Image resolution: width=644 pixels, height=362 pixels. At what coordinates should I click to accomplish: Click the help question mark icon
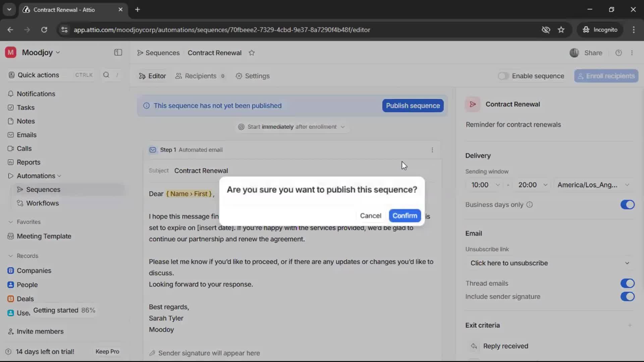[619, 53]
